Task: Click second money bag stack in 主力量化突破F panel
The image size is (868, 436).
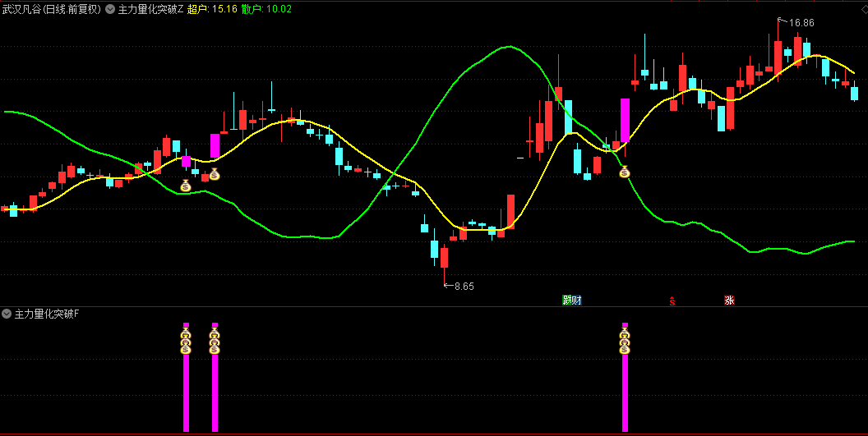Action: (215, 341)
